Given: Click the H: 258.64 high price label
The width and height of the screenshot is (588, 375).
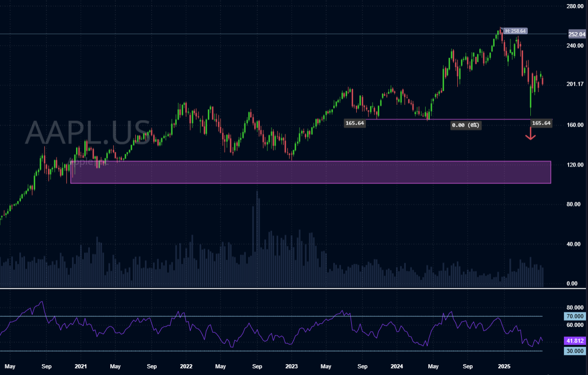Looking at the screenshot, I should coord(515,31).
